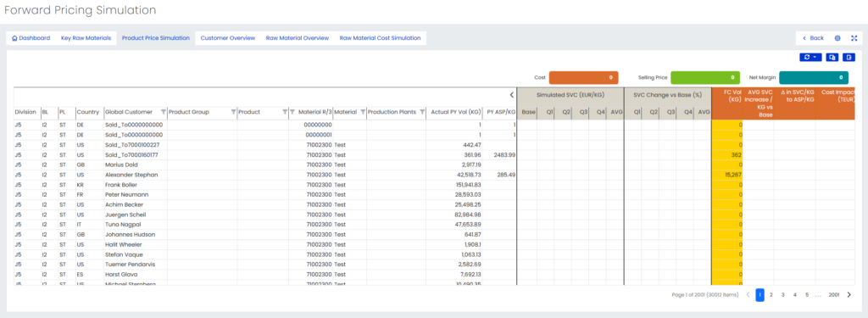
Task: Click the Back button
Action: coord(813,38)
